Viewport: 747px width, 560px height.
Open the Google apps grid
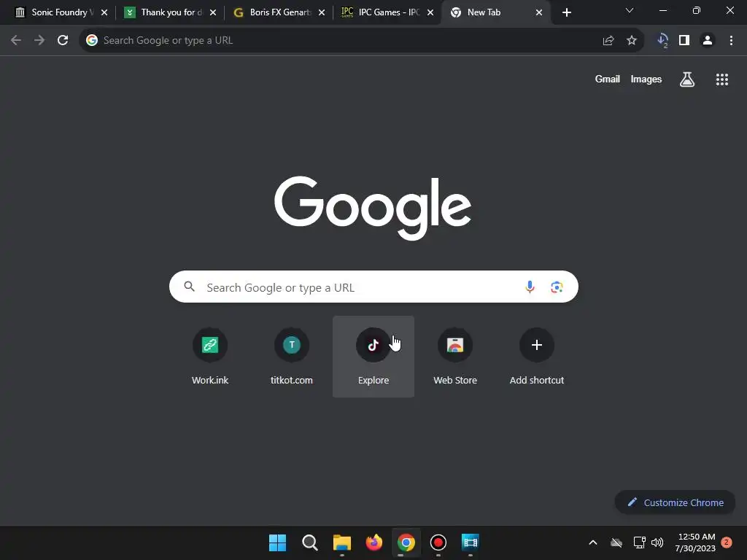(x=722, y=79)
